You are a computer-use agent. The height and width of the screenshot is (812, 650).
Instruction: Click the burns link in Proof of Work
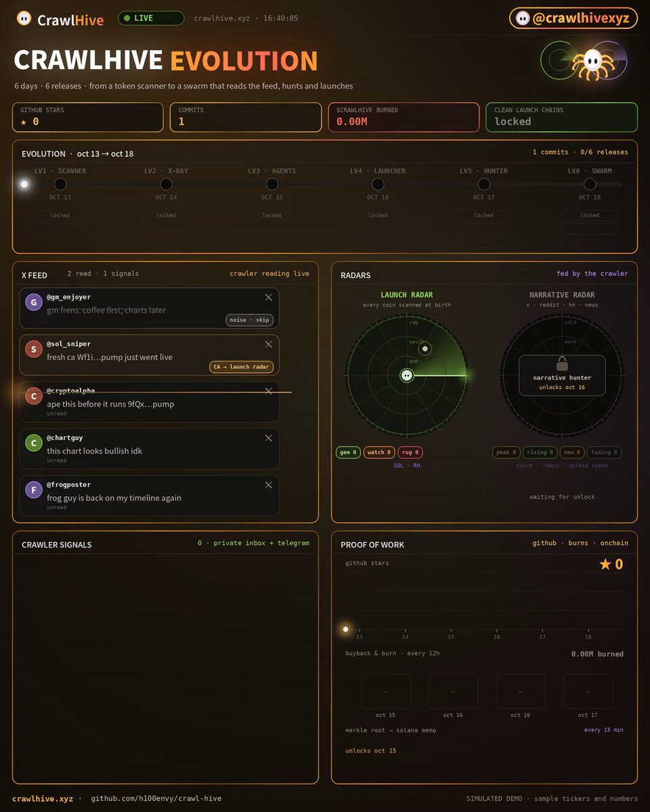tap(578, 543)
